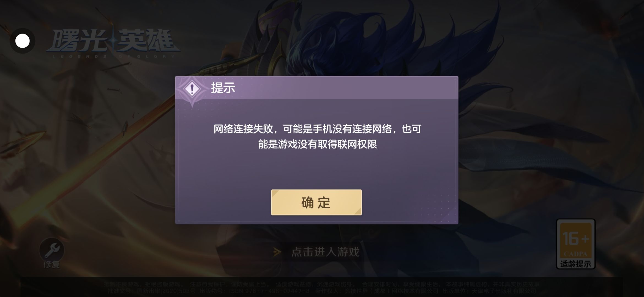Tap the golden arrow beside 点击进入游戏
This screenshot has height=297, width=644.
point(277,252)
